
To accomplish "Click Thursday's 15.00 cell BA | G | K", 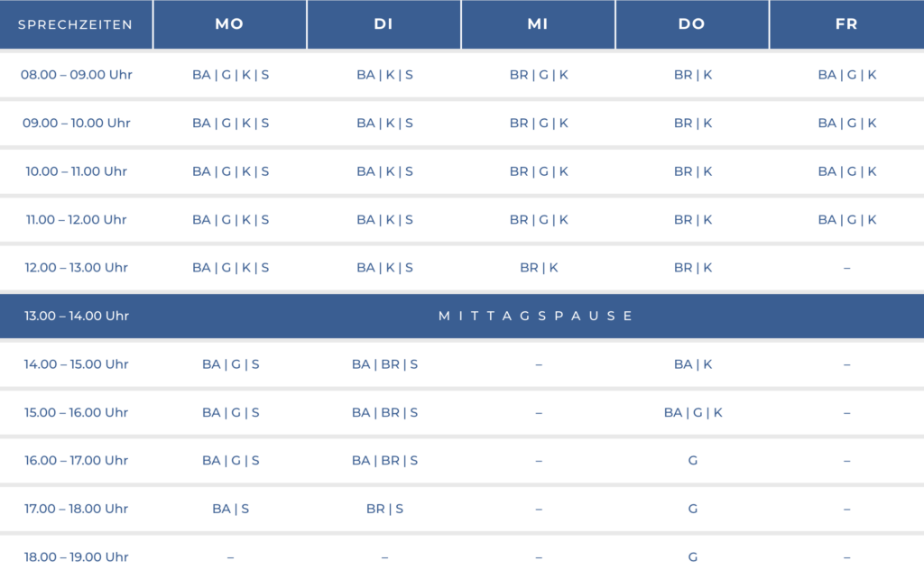I will tap(693, 412).
